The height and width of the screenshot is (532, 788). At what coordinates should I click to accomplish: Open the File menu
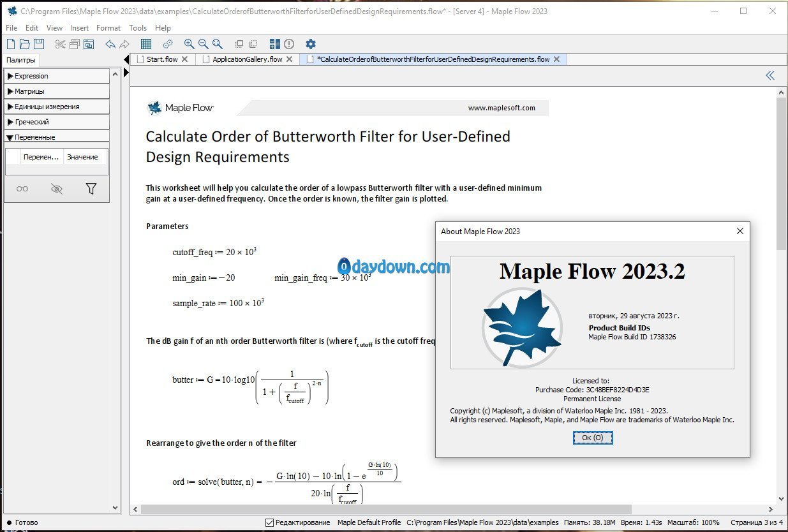pos(11,28)
